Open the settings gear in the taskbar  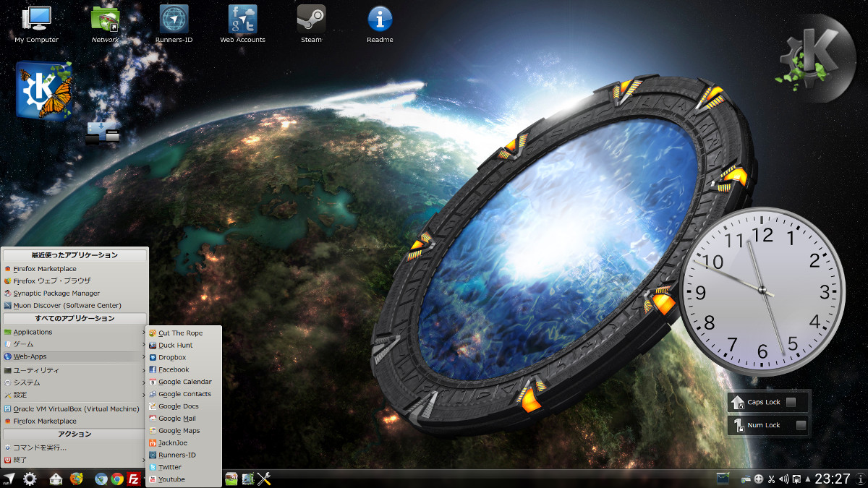[x=30, y=479]
